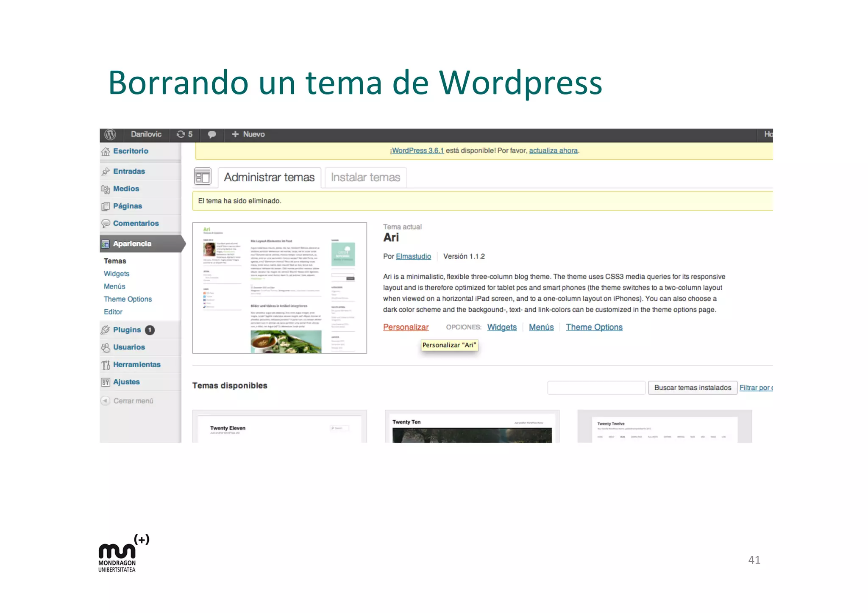Click the Usuarios people icon

pyautogui.click(x=106, y=347)
